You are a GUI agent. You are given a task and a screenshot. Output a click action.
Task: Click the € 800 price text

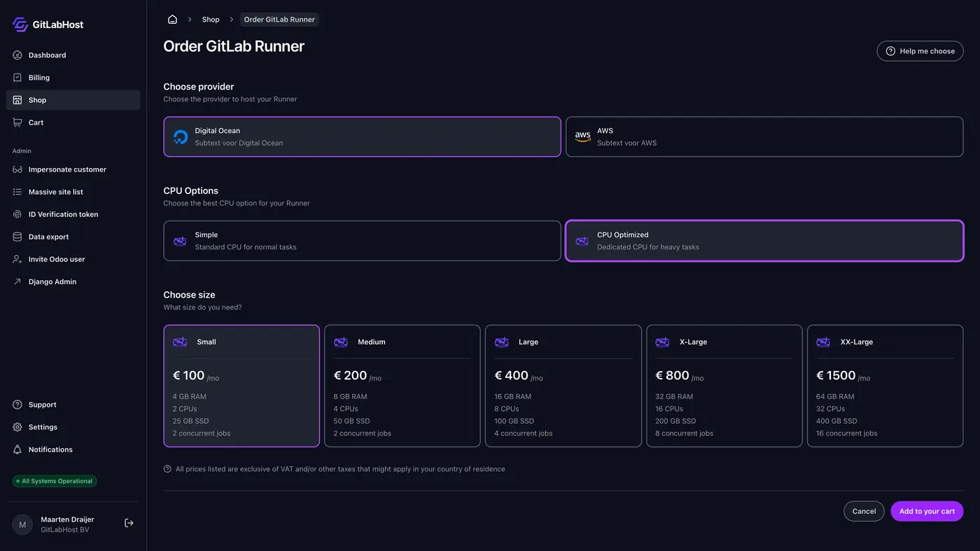tap(672, 376)
